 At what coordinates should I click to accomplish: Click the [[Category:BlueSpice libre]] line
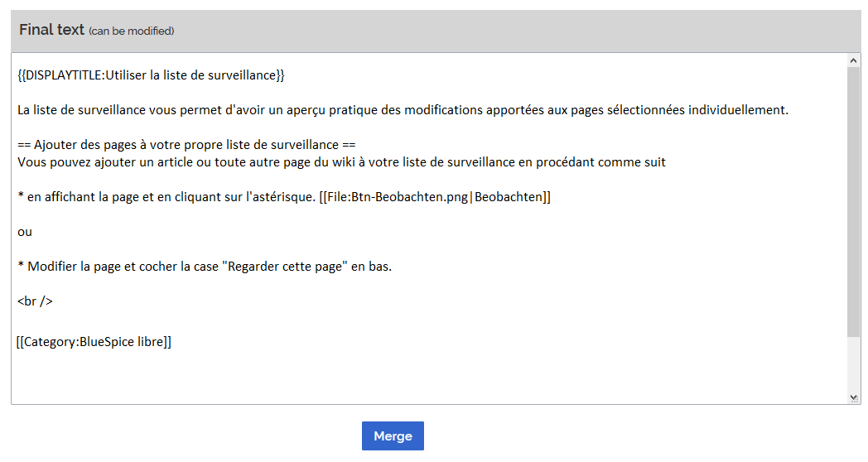[x=94, y=342]
